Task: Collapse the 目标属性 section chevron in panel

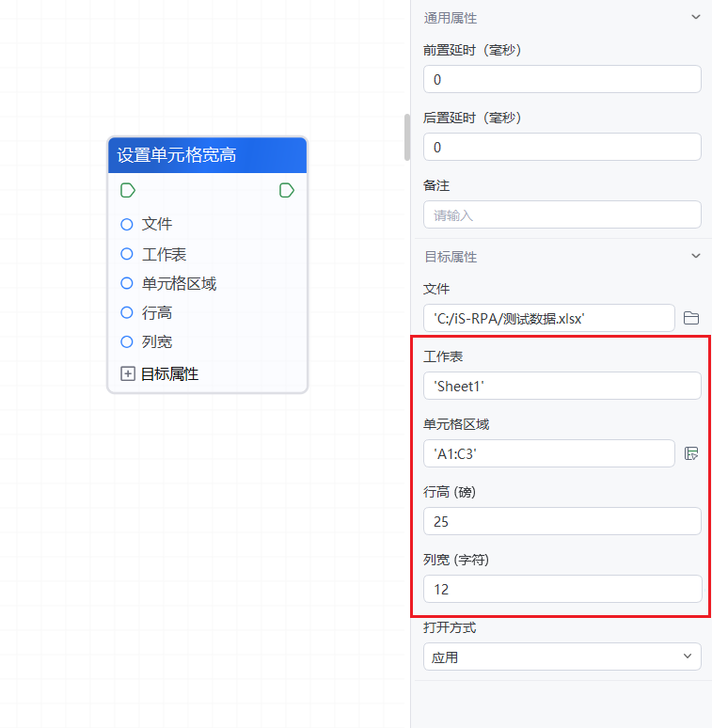Action: (x=696, y=256)
